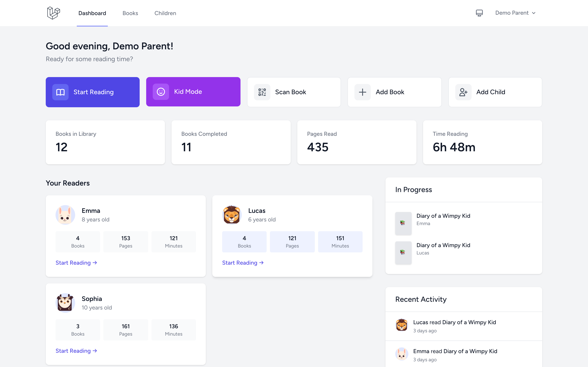The height and width of the screenshot is (367, 588).
Task: Click the open book icon in Start Reading
Action: 60,92
